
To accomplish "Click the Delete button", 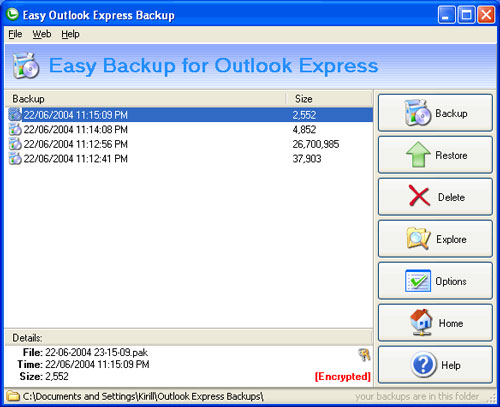I will [x=435, y=197].
